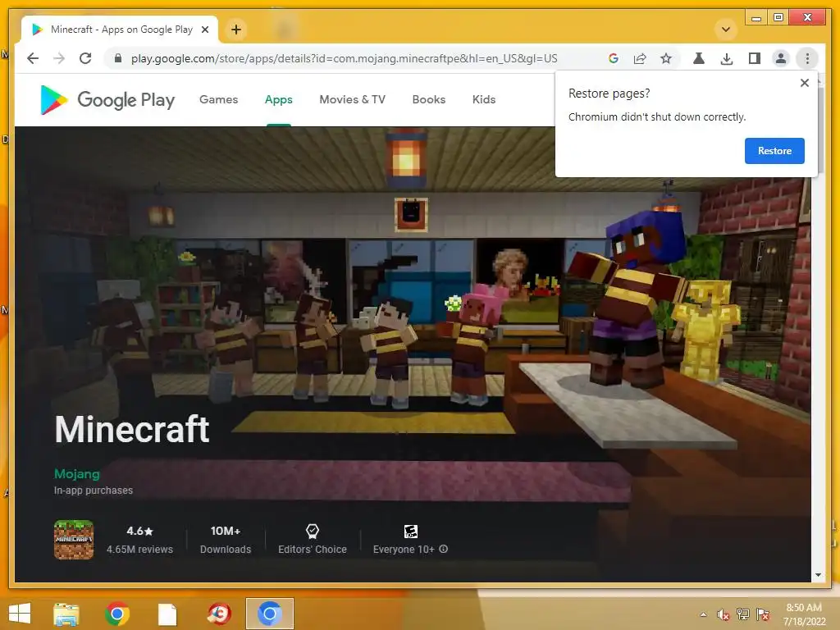This screenshot has height=630, width=840.
Task: Click the 8:50 AM taskbar clock
Action: (x=804, y=608)
